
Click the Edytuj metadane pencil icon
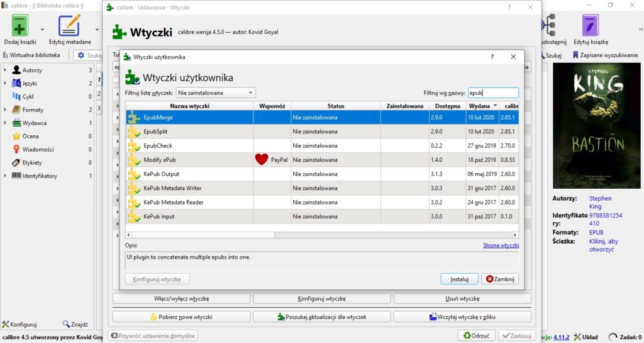[69, 25]
